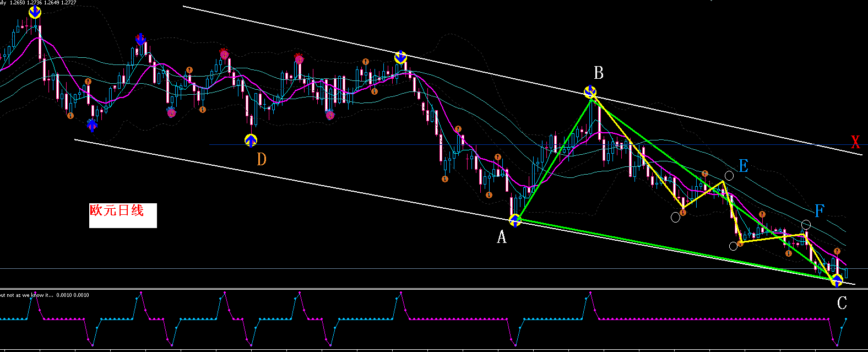Screen dimensions: 868x352
Task: Click the yellow arrow marker at point A
Action: pyautogui.click(x=515, y=220)
